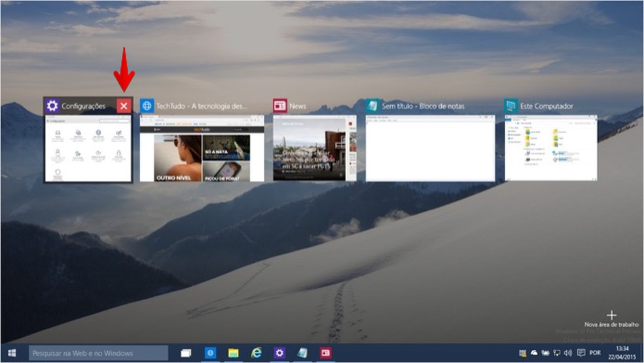Click the TechTudo globe icon in title
This screenshot has width=644, height=363.
[x=147, y=106]
